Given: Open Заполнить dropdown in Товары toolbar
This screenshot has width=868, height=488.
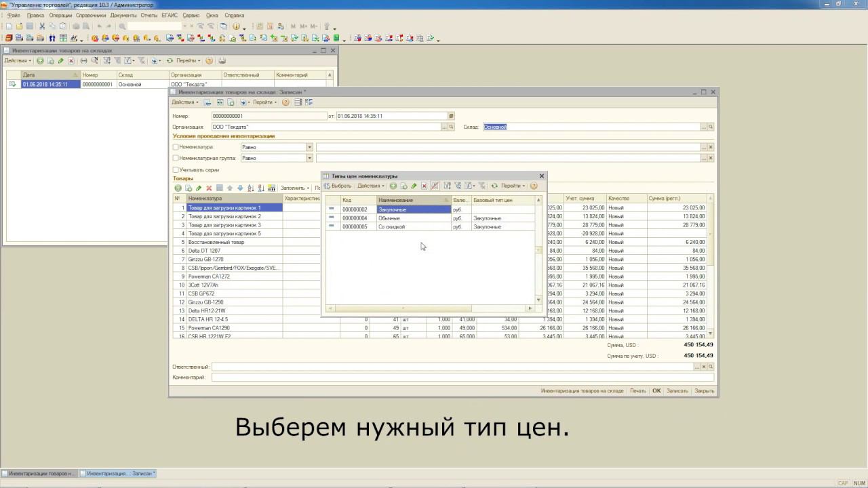Looking at the screenshot, I should click(x=295, y=188).
